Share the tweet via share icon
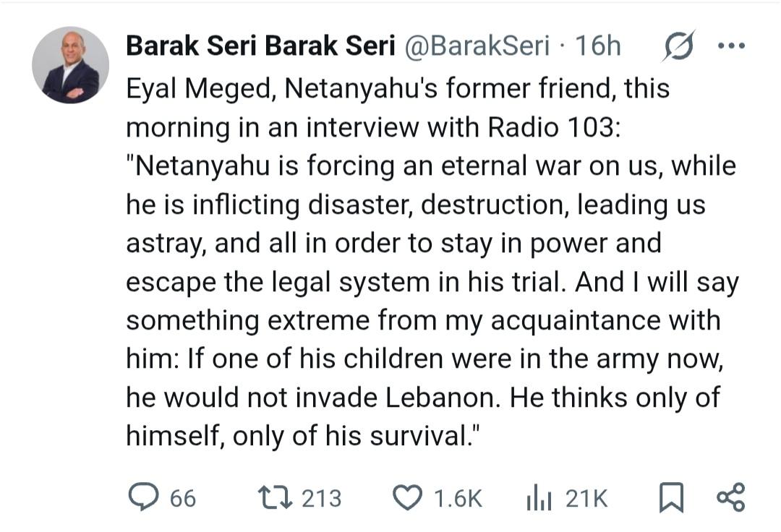This screenshot has height=532, width=781. pos(730,497)
